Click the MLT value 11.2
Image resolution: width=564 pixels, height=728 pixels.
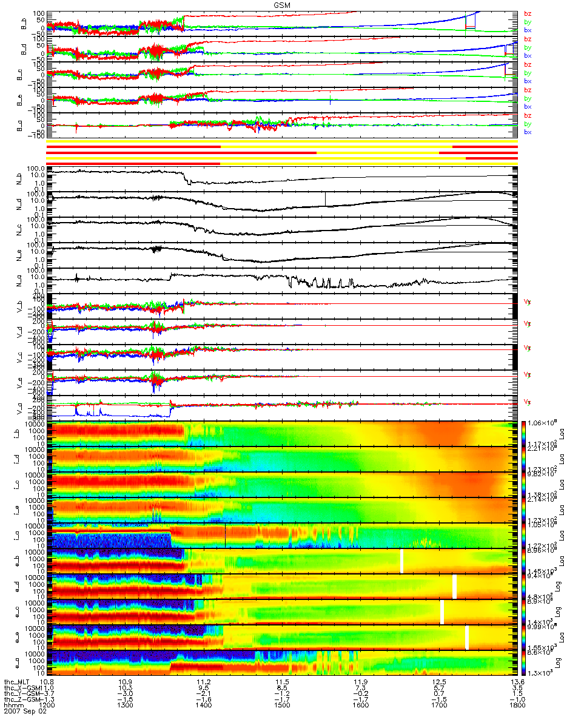pyautogui.click(x=204, y=682)
